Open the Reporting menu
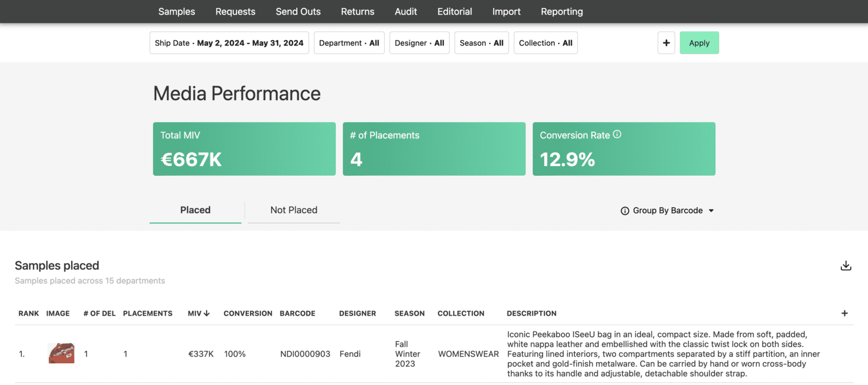The image size is (868, 385). [x=561, y=11]
